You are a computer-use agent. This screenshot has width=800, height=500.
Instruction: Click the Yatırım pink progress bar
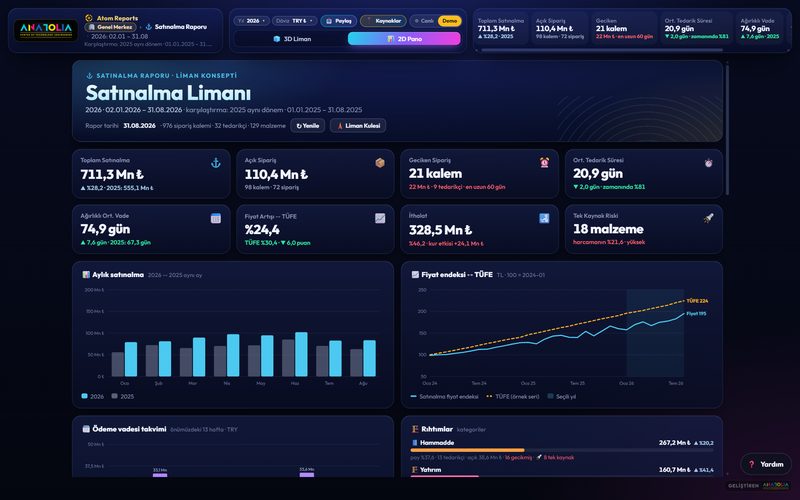[x=445, y=476]
